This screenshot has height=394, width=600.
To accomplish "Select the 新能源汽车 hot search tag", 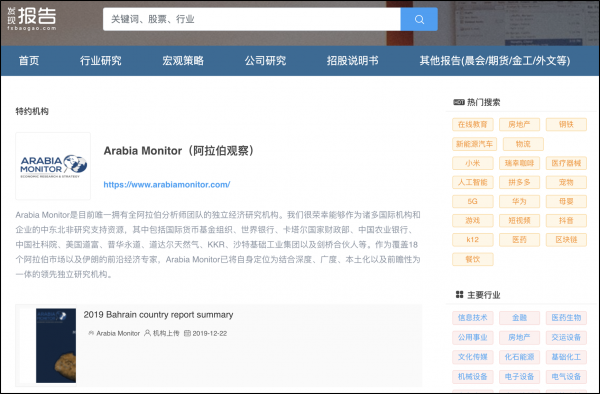I will (474, 144).
